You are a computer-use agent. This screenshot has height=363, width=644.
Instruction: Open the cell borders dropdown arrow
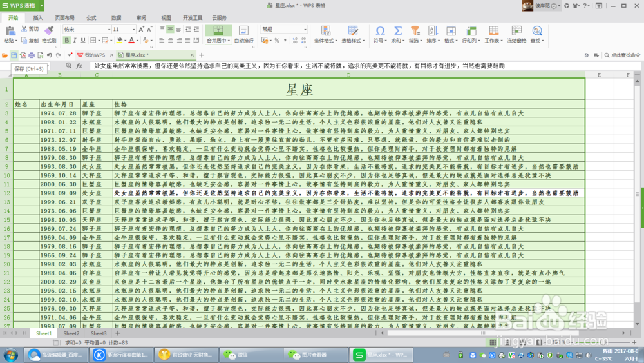coord(99,40)
